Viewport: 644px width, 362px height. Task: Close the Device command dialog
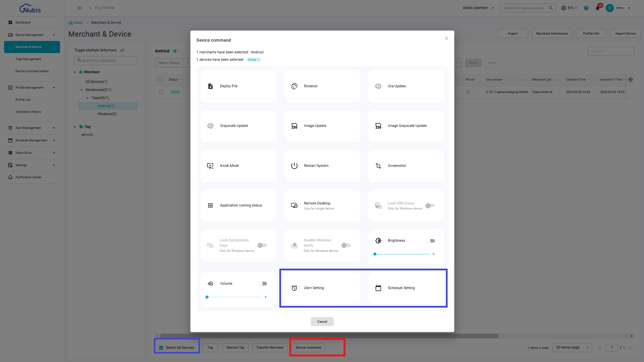[x=446, y=38]
